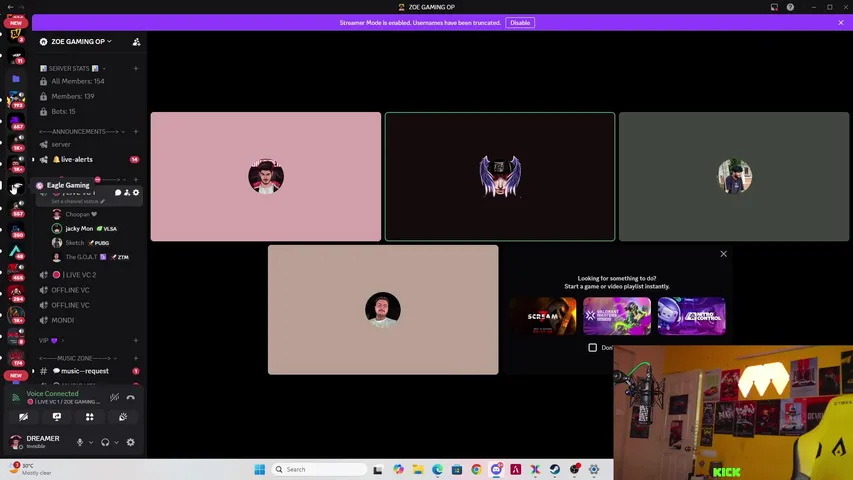The height and width of the screenshot is (480, 853).
Task: Open the soundboard in voice panel
Action: (123, 417)
